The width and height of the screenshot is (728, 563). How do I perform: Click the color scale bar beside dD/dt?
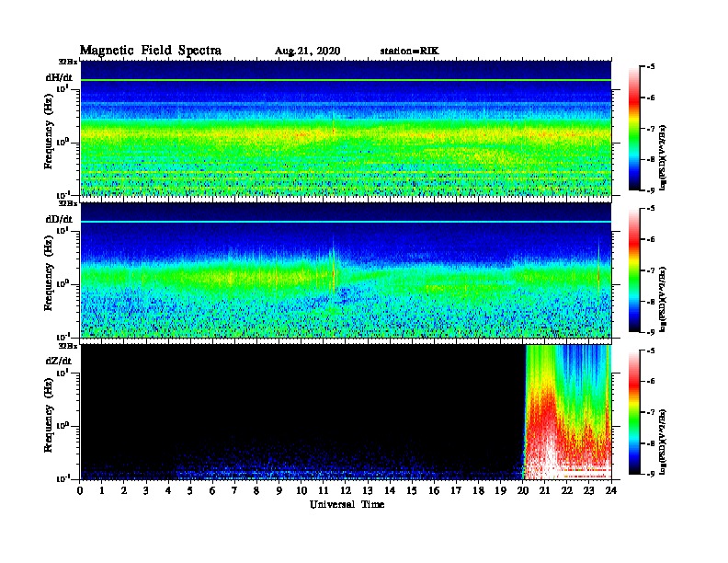tap(634, 270)
